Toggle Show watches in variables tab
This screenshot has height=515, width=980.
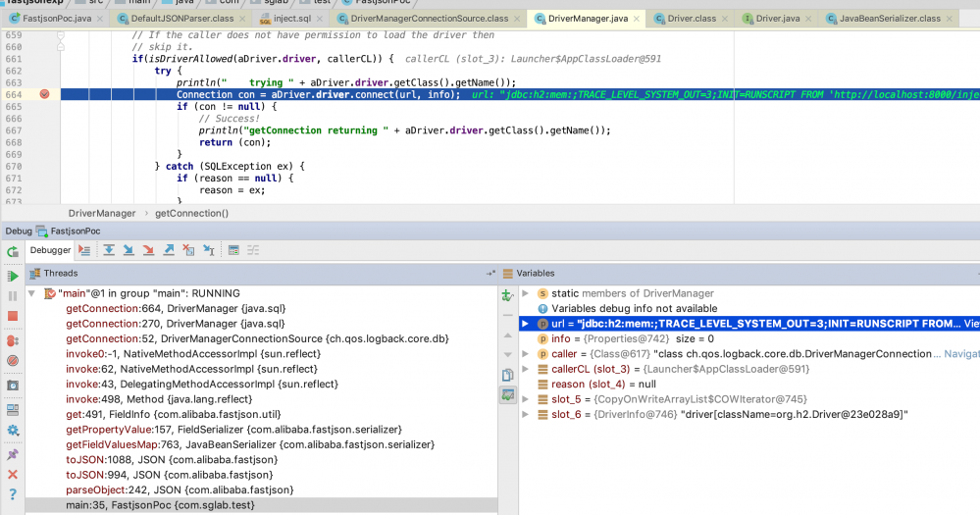[x=507, y=395]
